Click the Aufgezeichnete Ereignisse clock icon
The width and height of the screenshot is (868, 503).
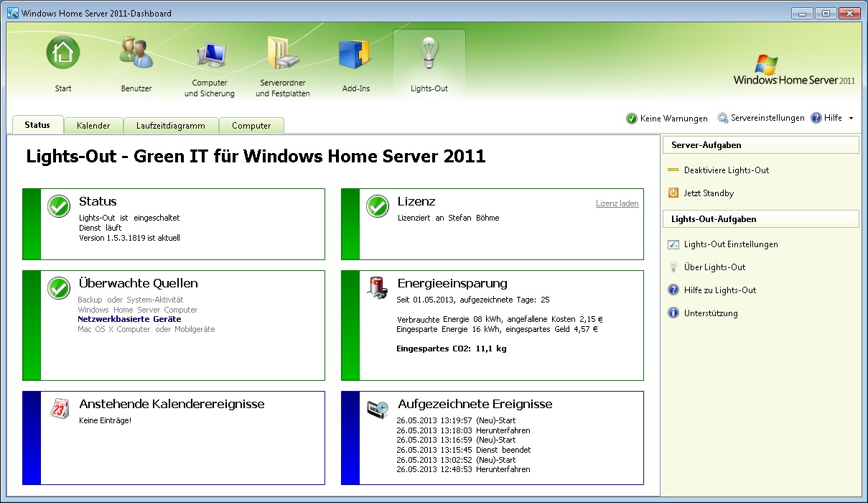pyautogui.click(x=378, y=409)
